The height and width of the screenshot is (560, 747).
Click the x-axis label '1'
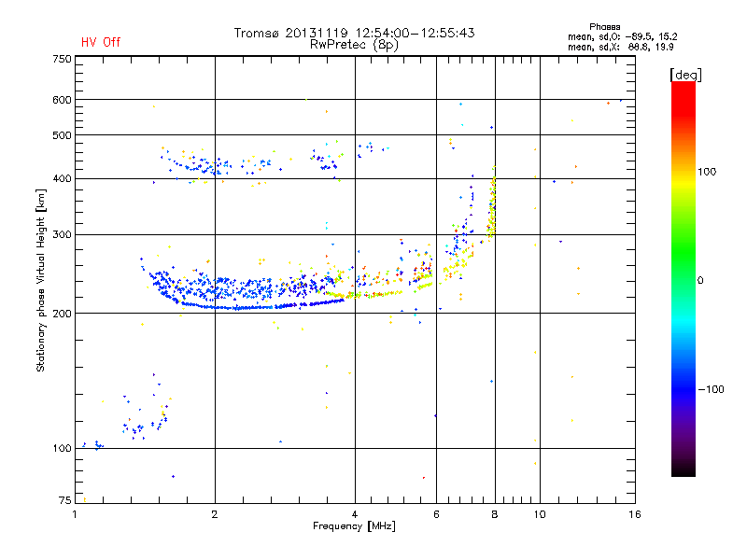click(x=76, y=514)
